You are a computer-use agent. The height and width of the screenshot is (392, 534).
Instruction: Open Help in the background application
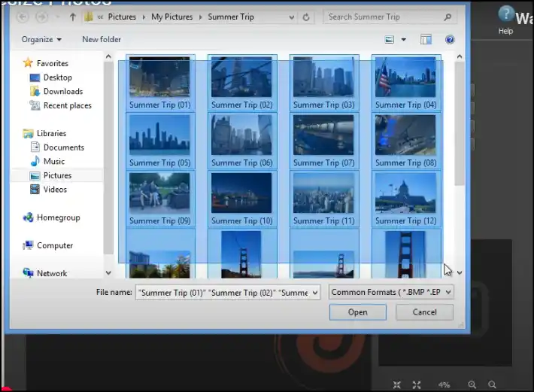click(x=505, y=20)
